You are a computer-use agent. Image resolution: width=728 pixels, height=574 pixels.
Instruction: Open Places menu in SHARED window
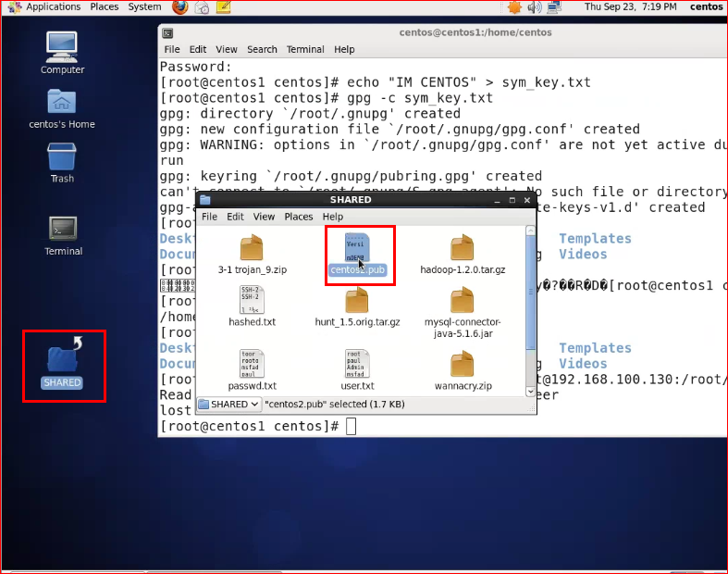299,217
